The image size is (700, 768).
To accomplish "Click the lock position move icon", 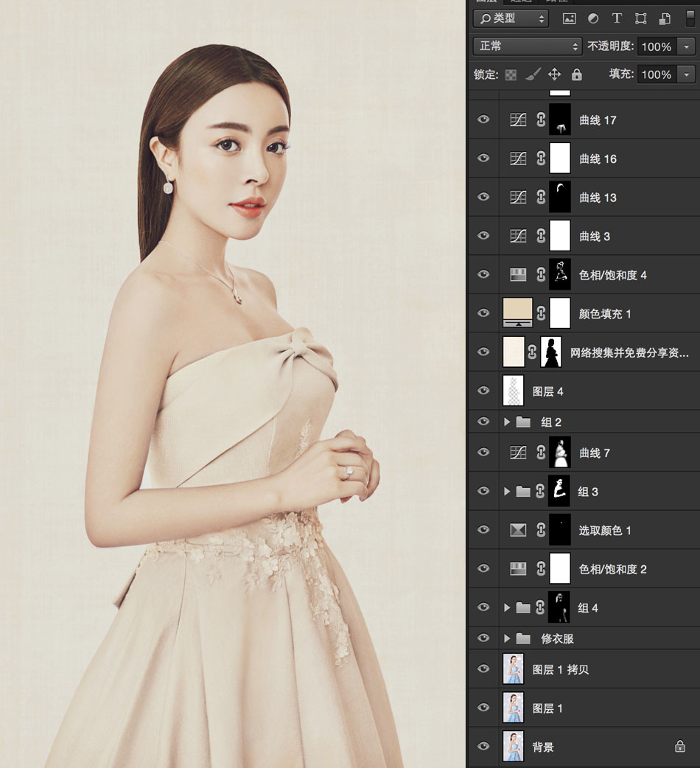I will pyautogui.click(x=554, y=74).
